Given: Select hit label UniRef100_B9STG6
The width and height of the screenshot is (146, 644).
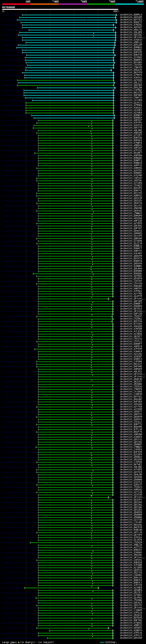Looking at the screenshot, I should [131, 321].
